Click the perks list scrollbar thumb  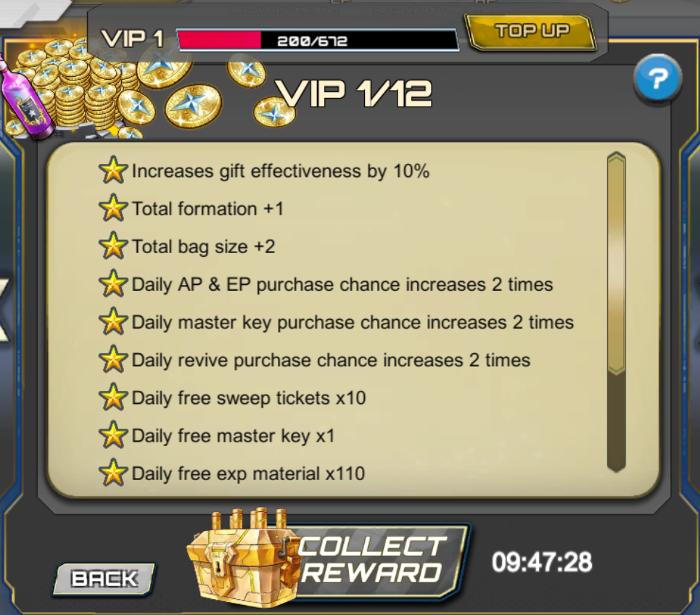pos(616,263)
